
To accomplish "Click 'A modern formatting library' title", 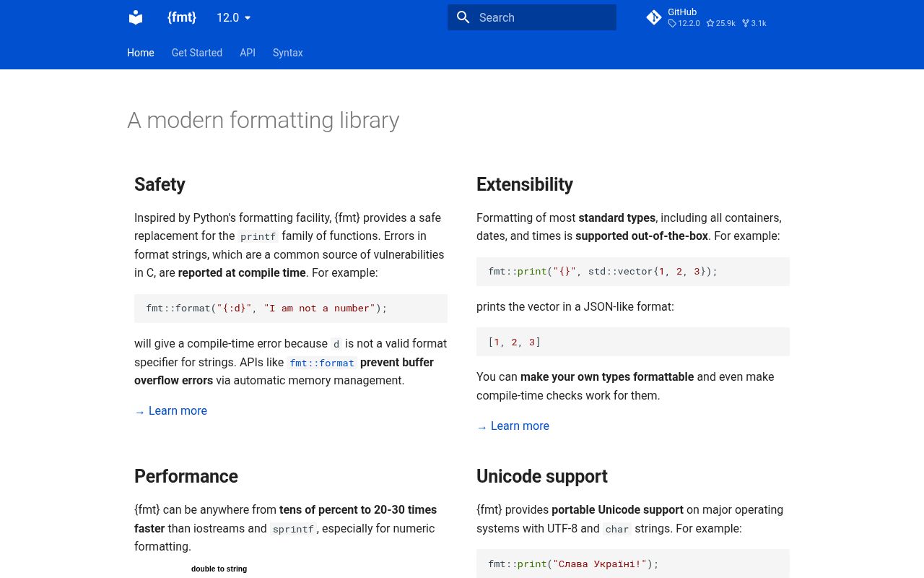I will [x=263, y=120].
